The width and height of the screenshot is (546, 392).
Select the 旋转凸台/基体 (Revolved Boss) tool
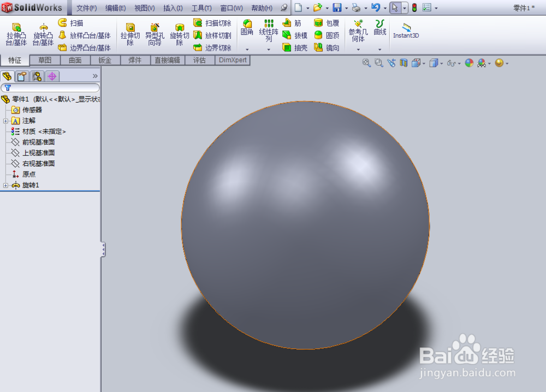[43, 34]
